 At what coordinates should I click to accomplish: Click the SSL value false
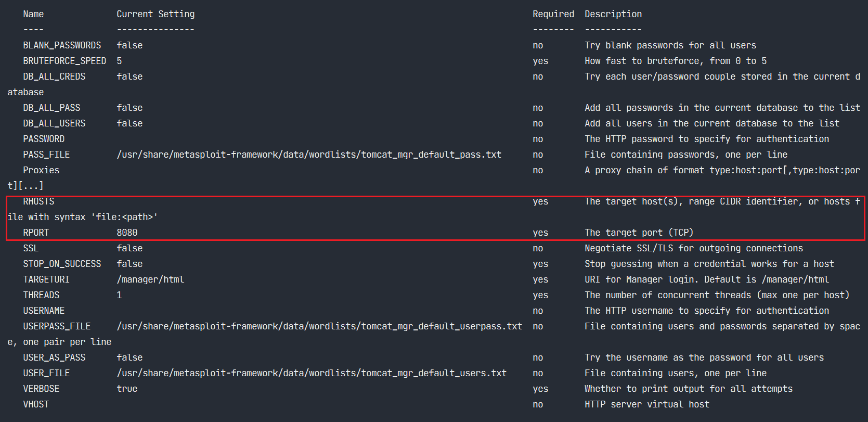[129, 248]
